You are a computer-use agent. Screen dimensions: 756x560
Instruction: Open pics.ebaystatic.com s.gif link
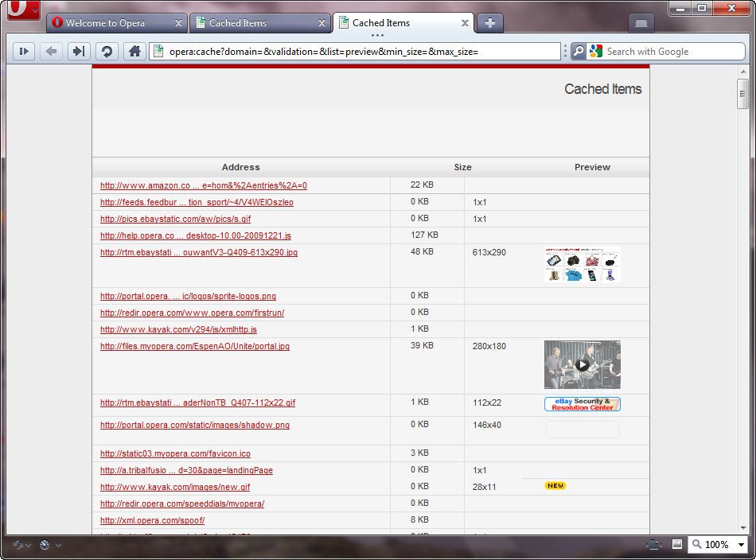click(176, 219)
